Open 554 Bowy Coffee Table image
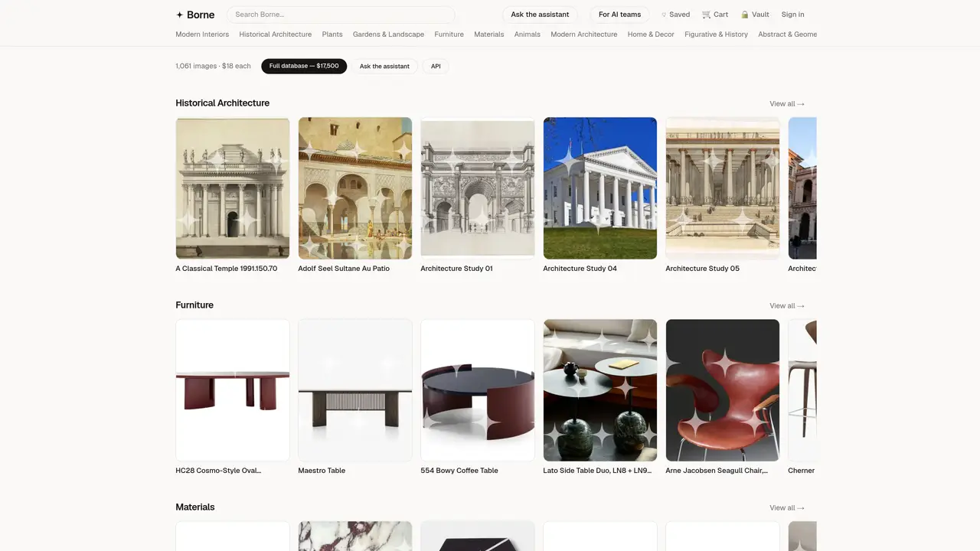Screen dimensions: 980x551 pos(478,390)
